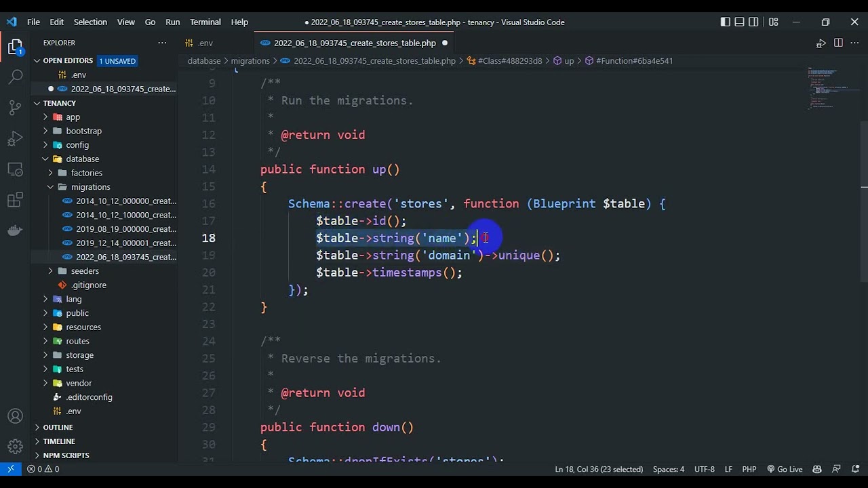Open the Docker view in activity bar
Screen dimensions: 868x488
click(x=15, y=230)
